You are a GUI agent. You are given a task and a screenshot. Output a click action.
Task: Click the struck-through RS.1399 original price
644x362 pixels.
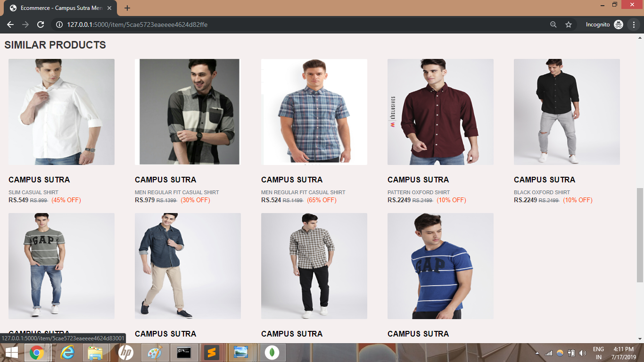166,200
